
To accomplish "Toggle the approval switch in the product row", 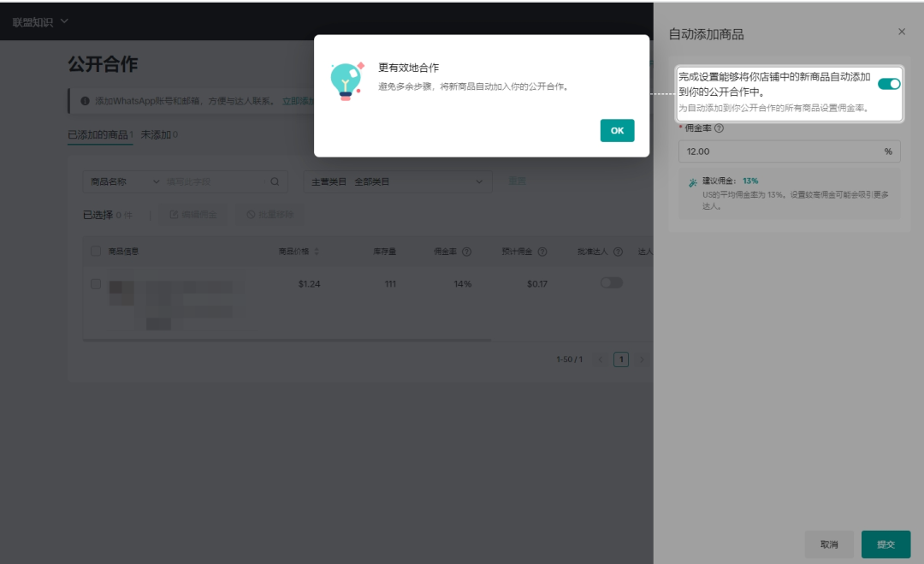I will (612, 282).
